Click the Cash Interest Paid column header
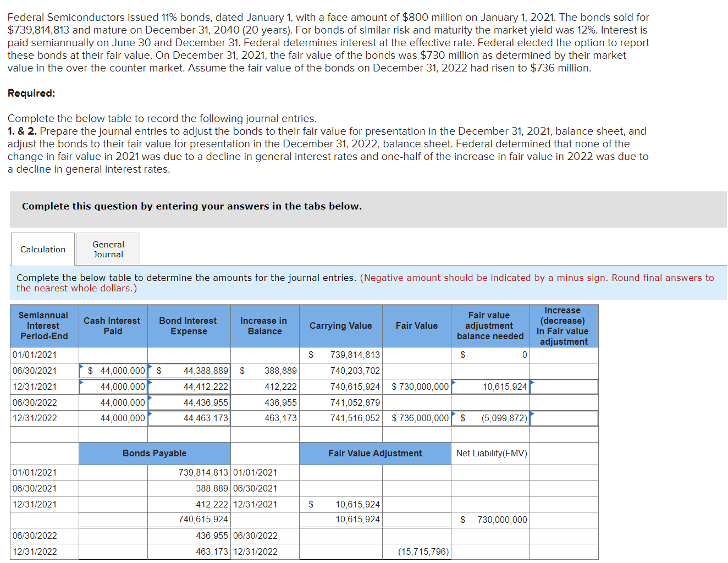This screenshot has width=728, height=563. pyautogui.click(x=113, y=326)
